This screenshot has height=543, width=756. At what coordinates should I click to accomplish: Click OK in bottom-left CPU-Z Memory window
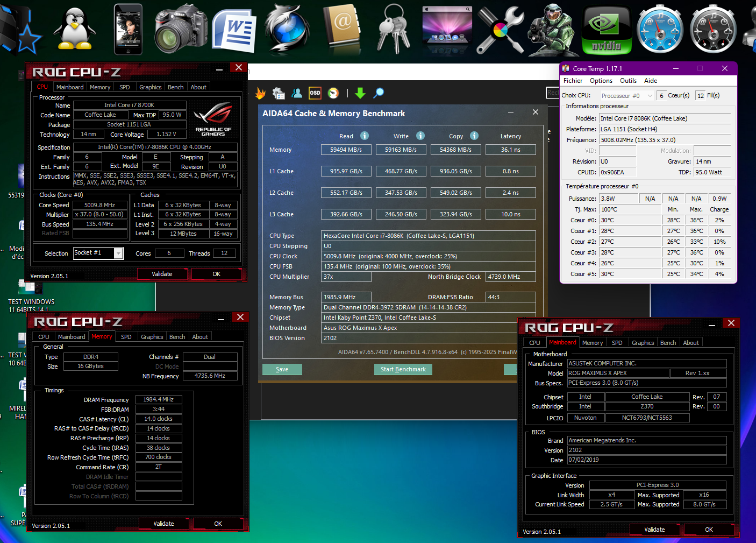coord(218,524)
